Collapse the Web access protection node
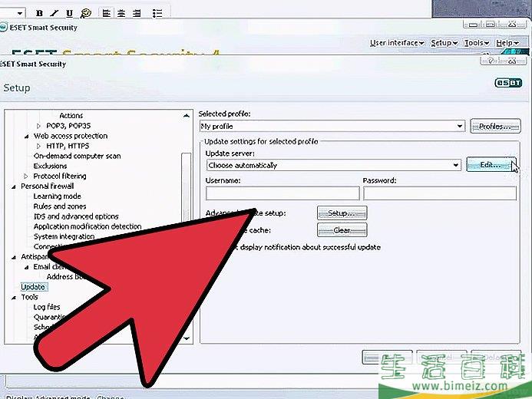532x399 pixels. click(x=26, y=137)
